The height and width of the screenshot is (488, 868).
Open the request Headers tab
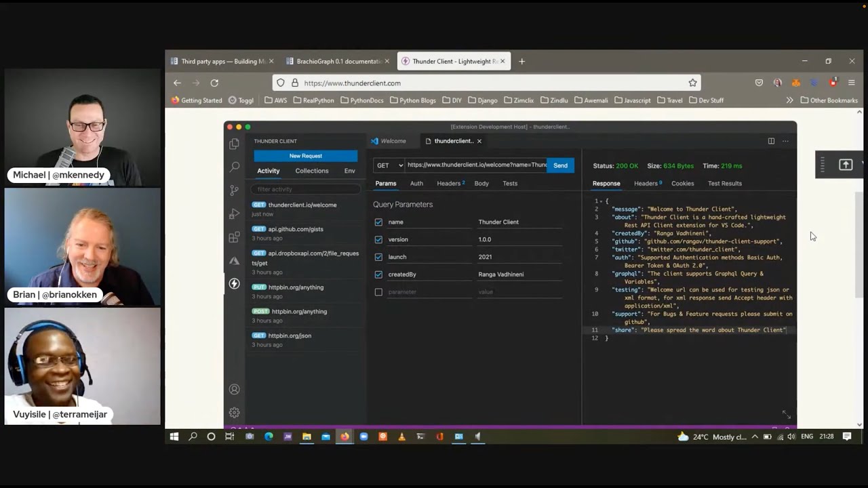(450, 184)
